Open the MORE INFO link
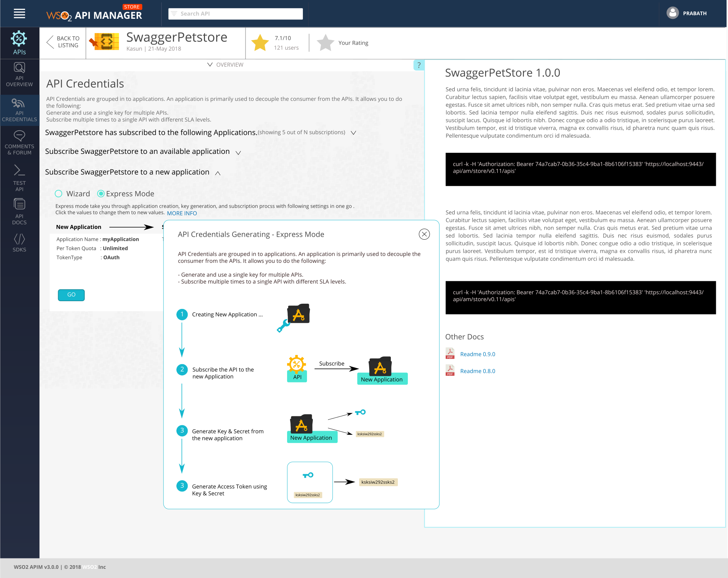 point(182,213)
